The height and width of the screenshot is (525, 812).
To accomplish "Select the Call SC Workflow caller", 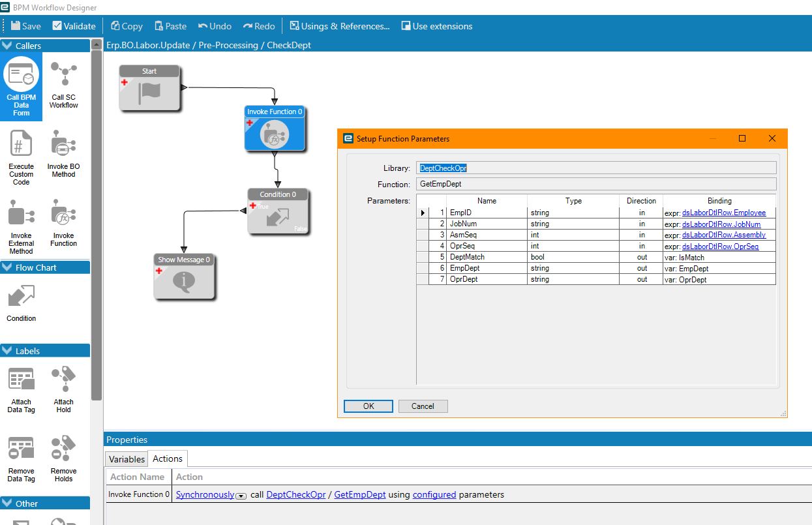I will point(63,86).
